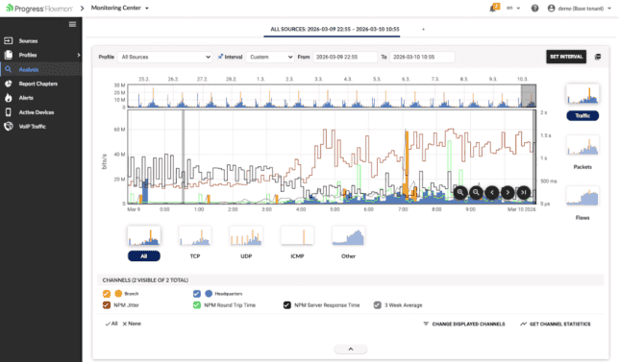This screenshot has height=362, width=644.
Task: Open the Sources sidebar icon
Action: coord(9,40)
